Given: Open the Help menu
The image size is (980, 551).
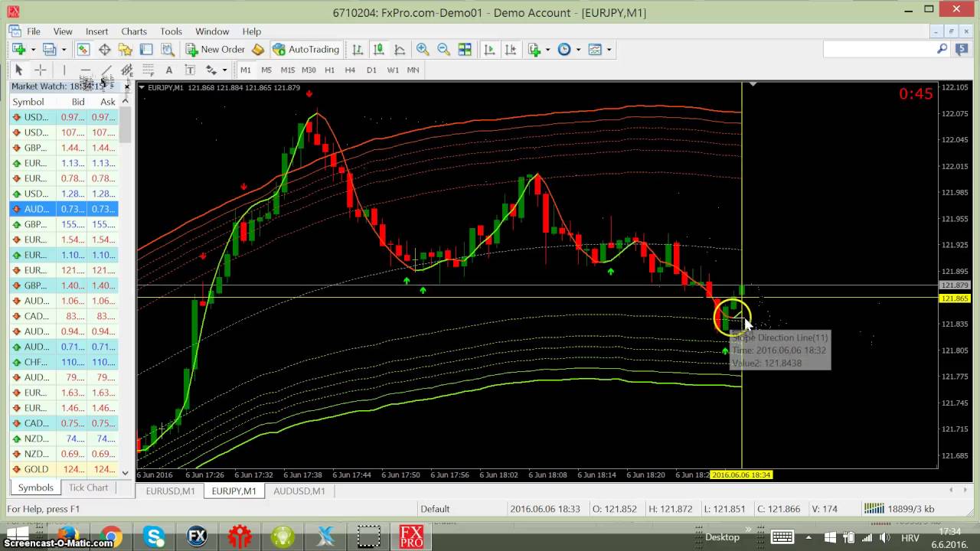Looking at the screenshot, I should point(252,31).
